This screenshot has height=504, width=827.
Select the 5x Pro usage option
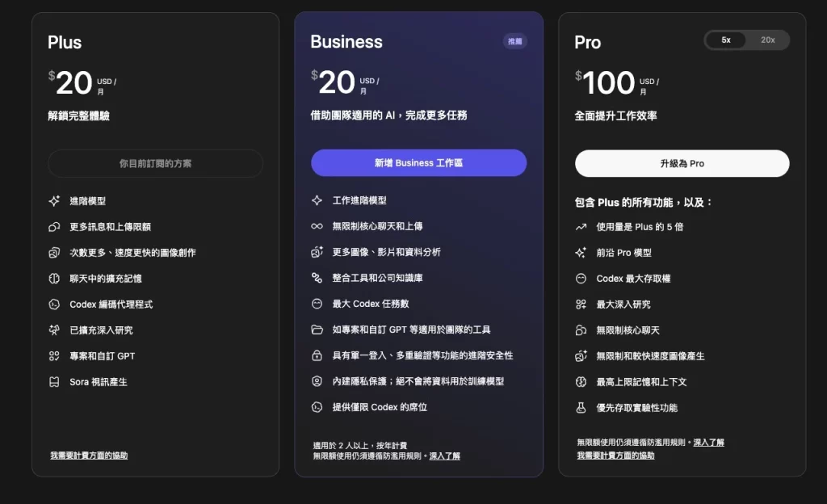click(725, 40)
